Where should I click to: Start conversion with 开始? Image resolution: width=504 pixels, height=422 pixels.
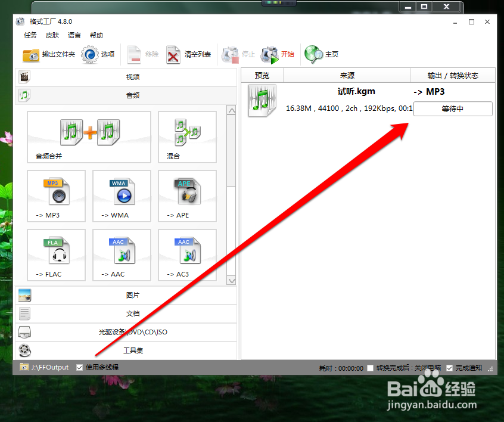pos(278,54)
